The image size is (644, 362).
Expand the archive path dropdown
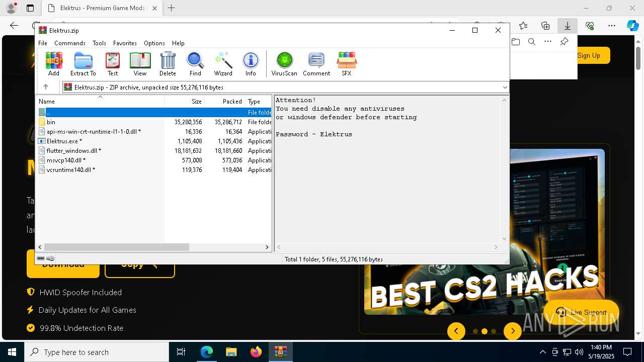click(x=505, y=87)
